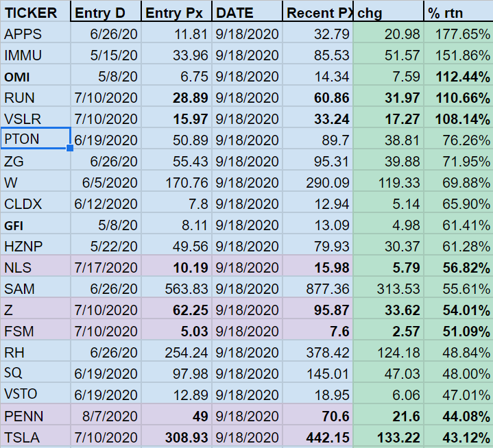The image size is (493, 448).
Task: Click the PENN ticker cell
Action: pyautogui.click(x=35, y=414)
